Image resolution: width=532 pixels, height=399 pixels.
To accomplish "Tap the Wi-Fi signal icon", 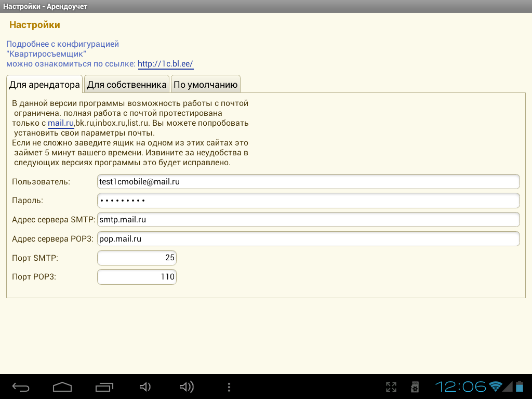I will 495,387.
